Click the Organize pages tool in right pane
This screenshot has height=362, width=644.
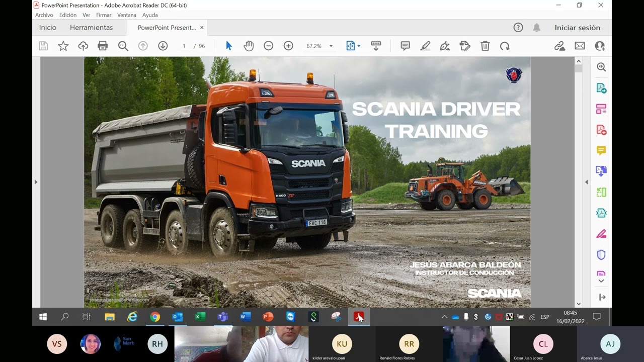601,109
